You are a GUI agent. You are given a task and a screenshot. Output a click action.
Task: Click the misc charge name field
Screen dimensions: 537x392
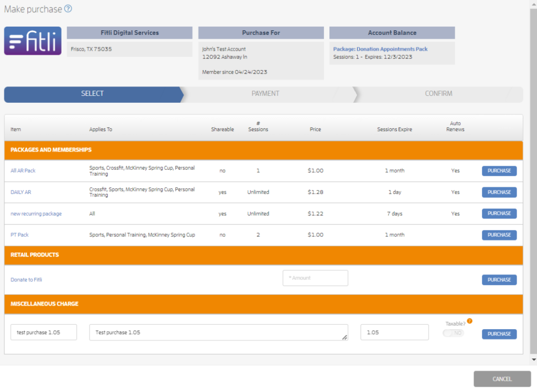pos(44,332)
